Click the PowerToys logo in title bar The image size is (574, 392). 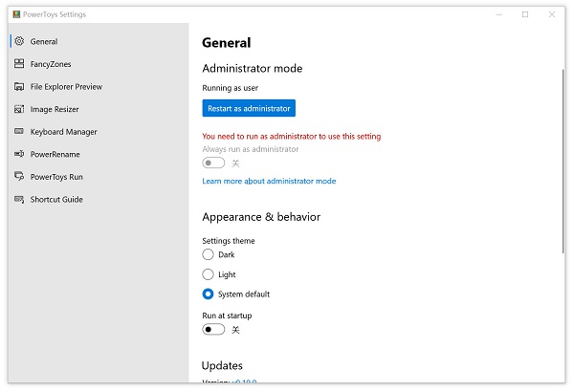[x=16, y=14]
